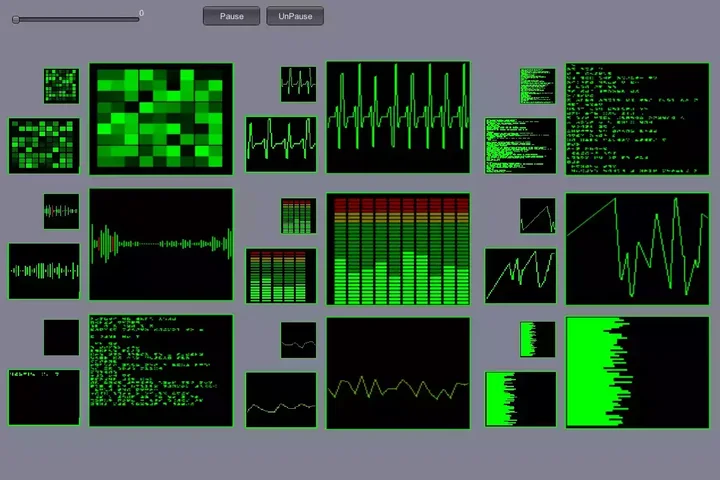Click the Pause button

click(x=231, y=16)
